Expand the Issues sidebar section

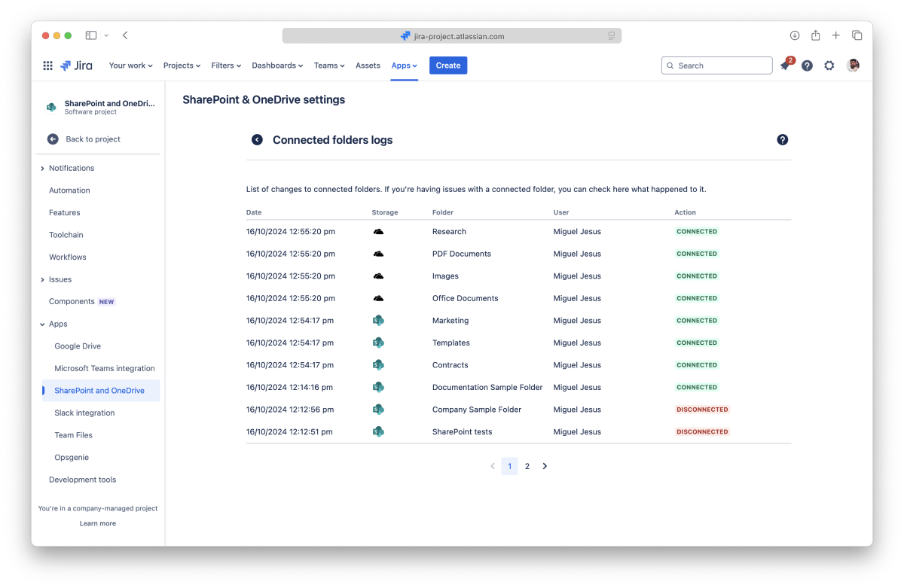[42, 280]
